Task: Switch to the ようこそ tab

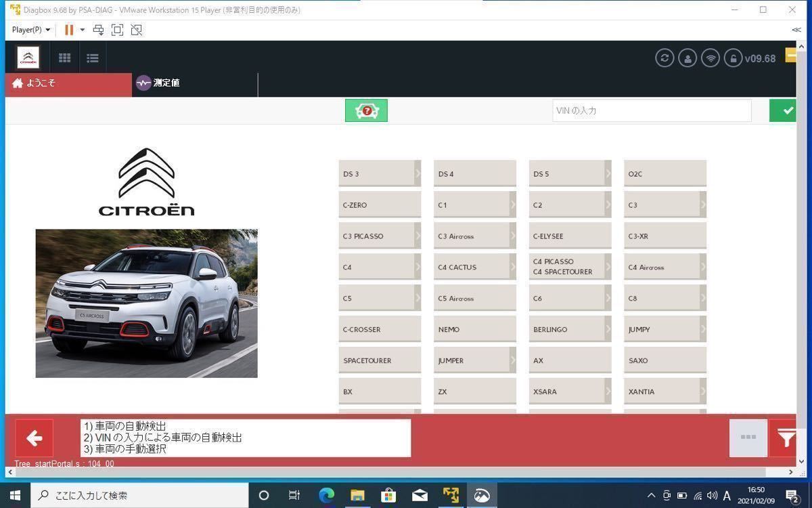Action: coord(68,83)
